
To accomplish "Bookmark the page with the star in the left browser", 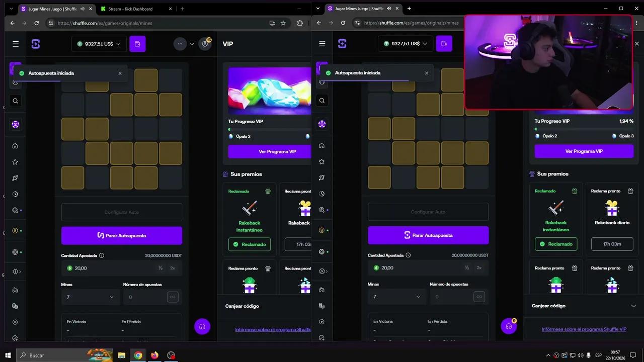I will pyautogui.click(x=283, y=23).
